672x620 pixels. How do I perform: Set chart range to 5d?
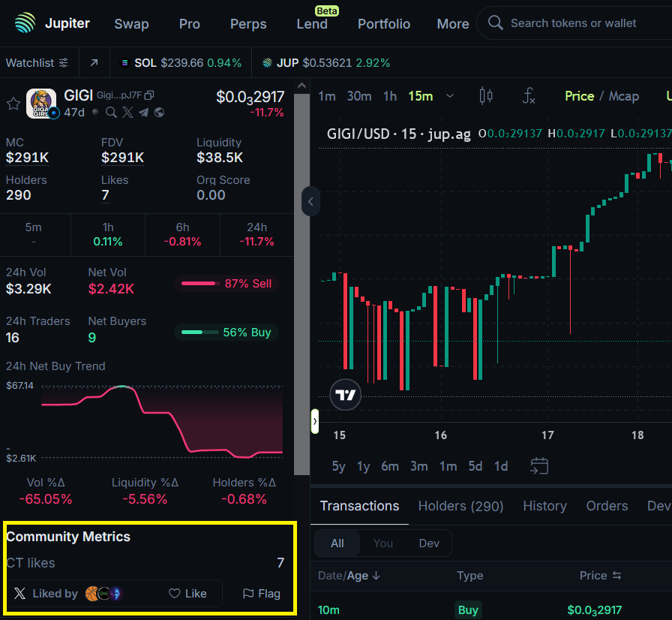tap(475, 466)
